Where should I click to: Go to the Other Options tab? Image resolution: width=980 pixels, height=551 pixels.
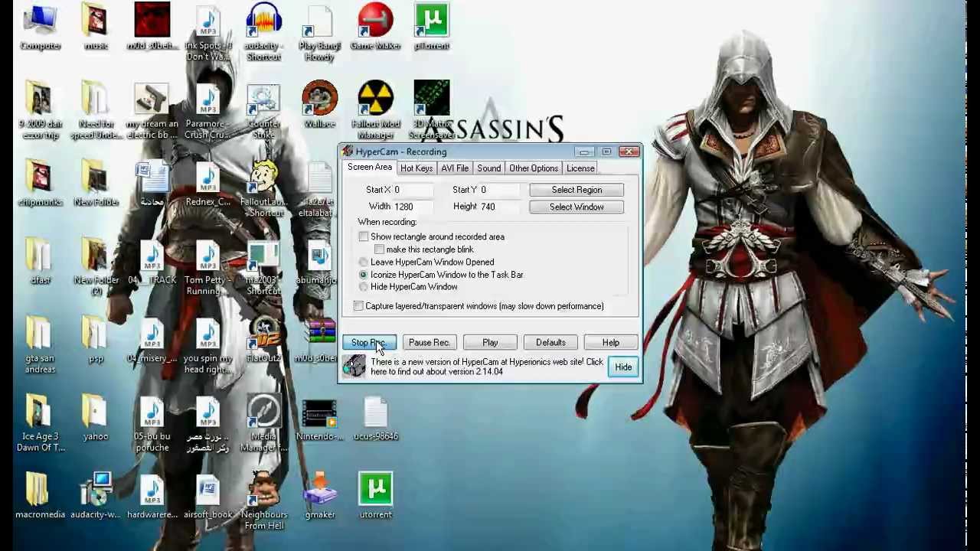[534, 168]
